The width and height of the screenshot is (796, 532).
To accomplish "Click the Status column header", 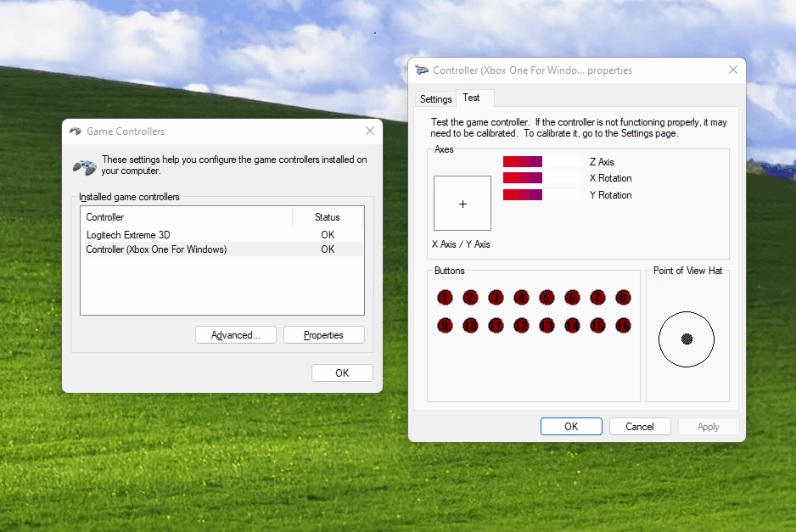I will pyautogui.click(x=328, y=217).
